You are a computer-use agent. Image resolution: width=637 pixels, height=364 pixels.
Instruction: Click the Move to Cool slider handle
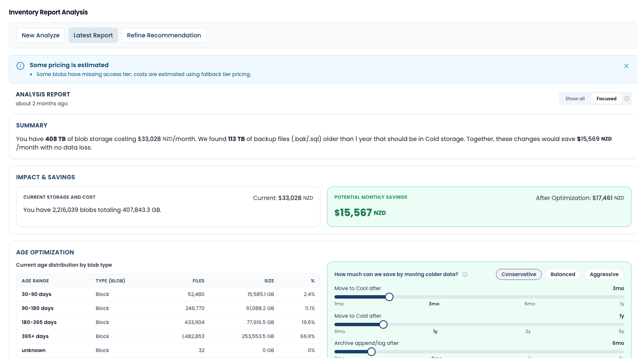click(389, 297)
